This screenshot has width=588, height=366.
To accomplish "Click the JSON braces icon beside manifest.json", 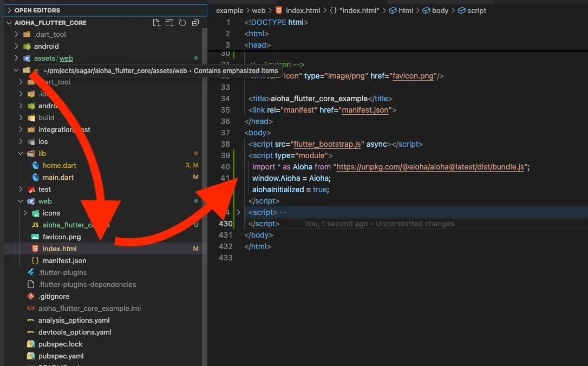I will (x=35, y=260).
